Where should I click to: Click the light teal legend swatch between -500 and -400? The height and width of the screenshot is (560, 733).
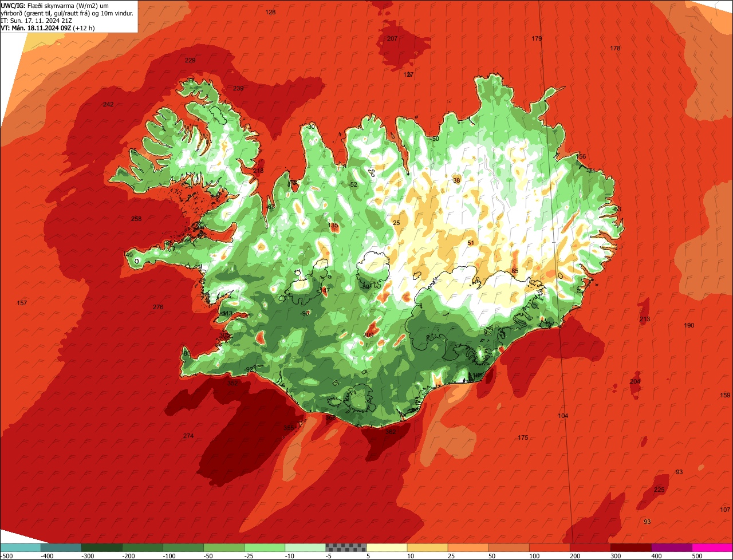[x=20, y=547]
